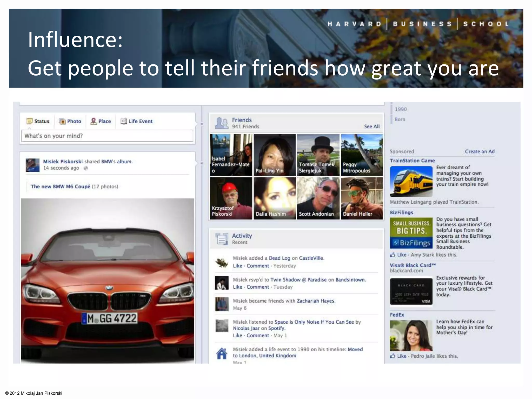The width and height of the screenshot is (532, 399).
Task: Open the Dead Log link
Action: tap(280, 258)
